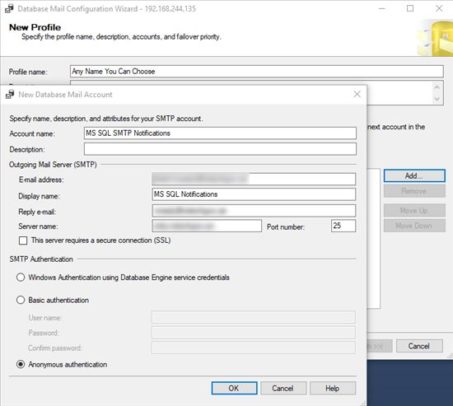Image resolution: width=453 pixels, height=406 pixels.
Task: Click the Profile name text box
Action: 257,71
